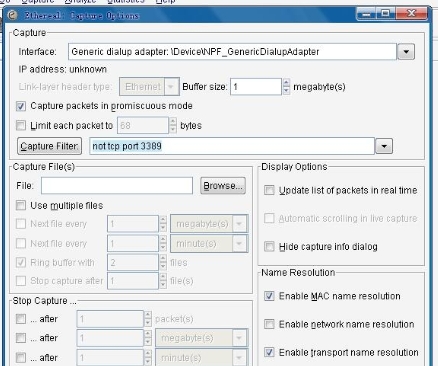The width and height of the screenshot is (438, 366).
Task: Toggle Stop capture after file(s) checkbox
Action: click(21, 281)
